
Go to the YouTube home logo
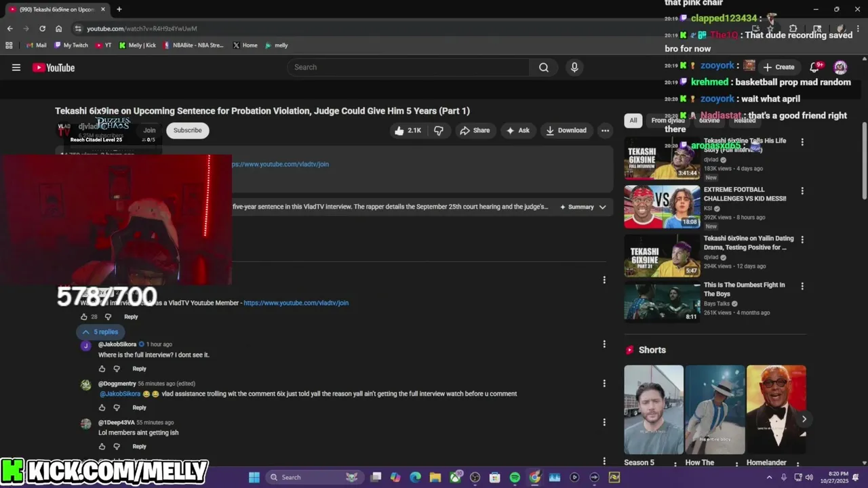click(x=54, y=67)
